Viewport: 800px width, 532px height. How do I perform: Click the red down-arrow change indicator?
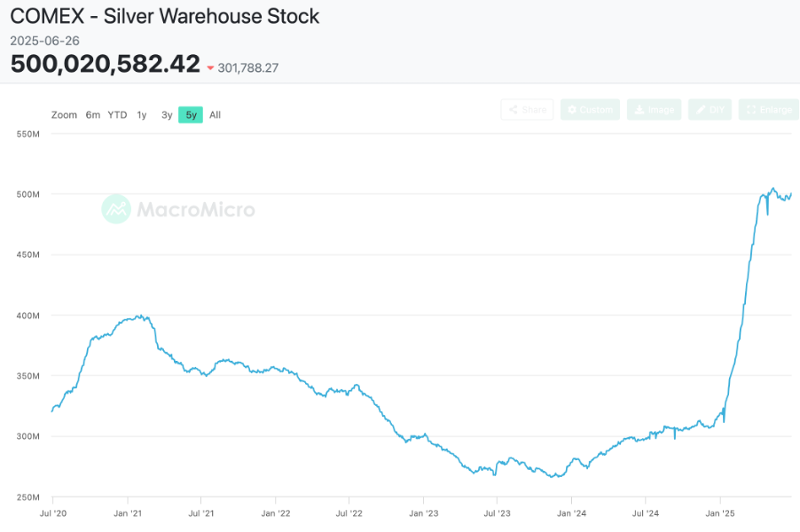[x=210, y=68]
